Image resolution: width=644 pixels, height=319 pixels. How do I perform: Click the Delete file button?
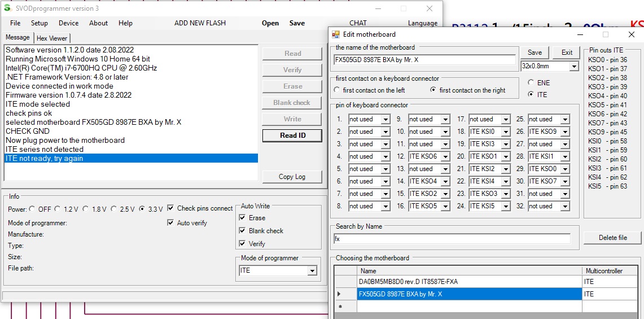click(x=612, y=238)
